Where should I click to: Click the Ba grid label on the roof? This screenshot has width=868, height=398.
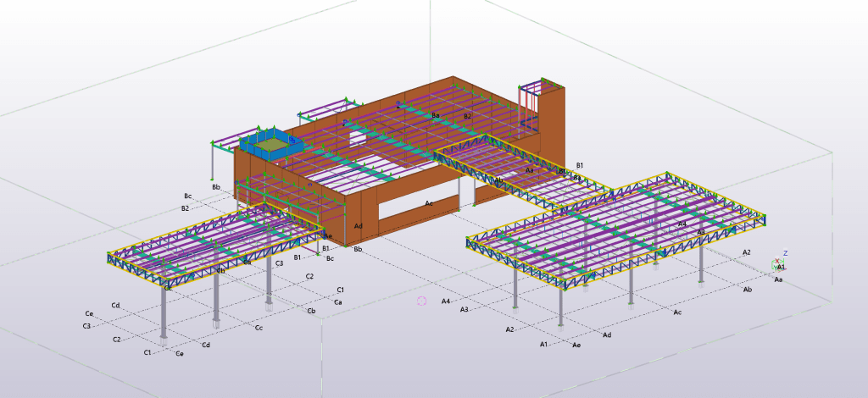point(436,115)
